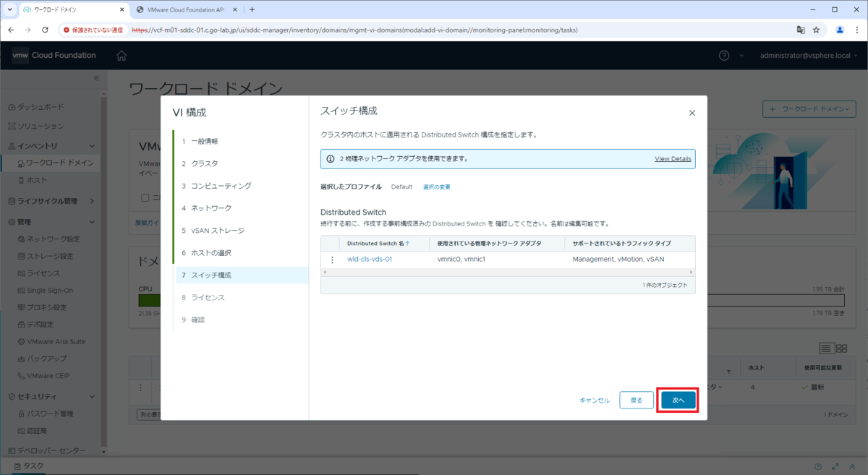The image size is (868, 475).
Task: Open the browser tab search chevron
Action: (10, 9)
